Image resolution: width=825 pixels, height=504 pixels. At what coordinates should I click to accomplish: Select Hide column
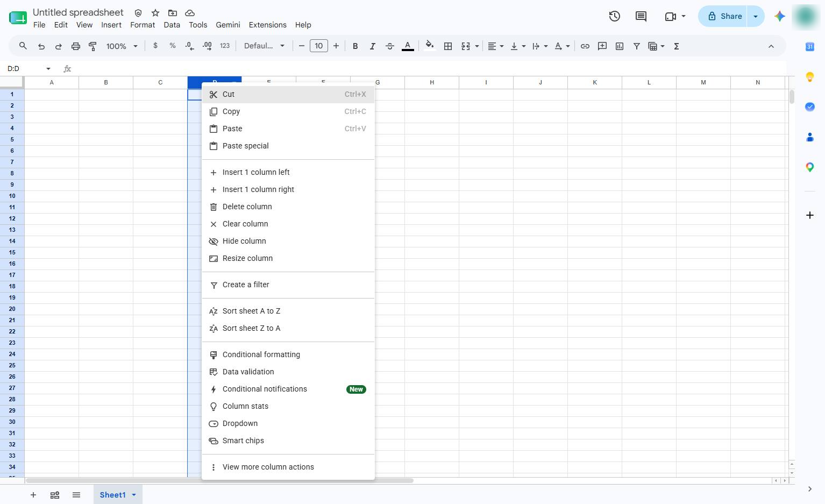(288, 241)
